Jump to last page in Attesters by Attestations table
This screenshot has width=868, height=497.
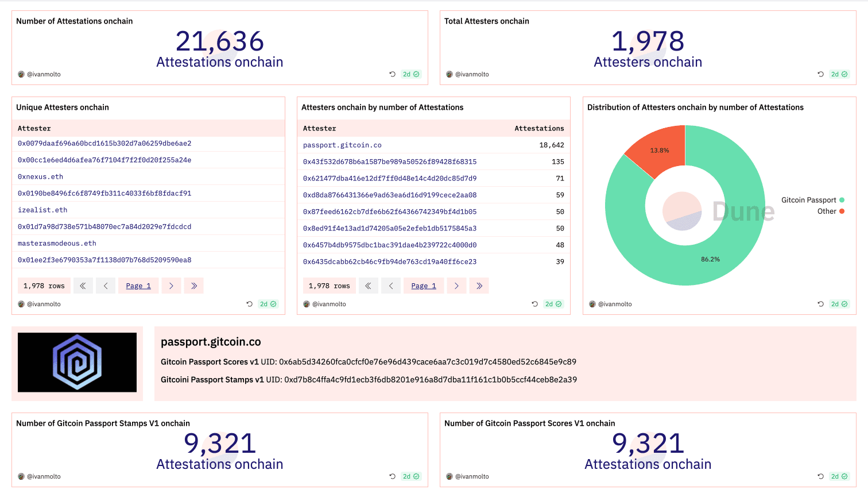pos(479,286)
